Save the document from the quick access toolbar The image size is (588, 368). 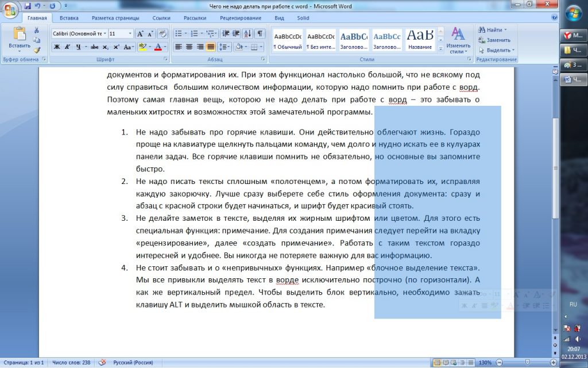(28, 6)
